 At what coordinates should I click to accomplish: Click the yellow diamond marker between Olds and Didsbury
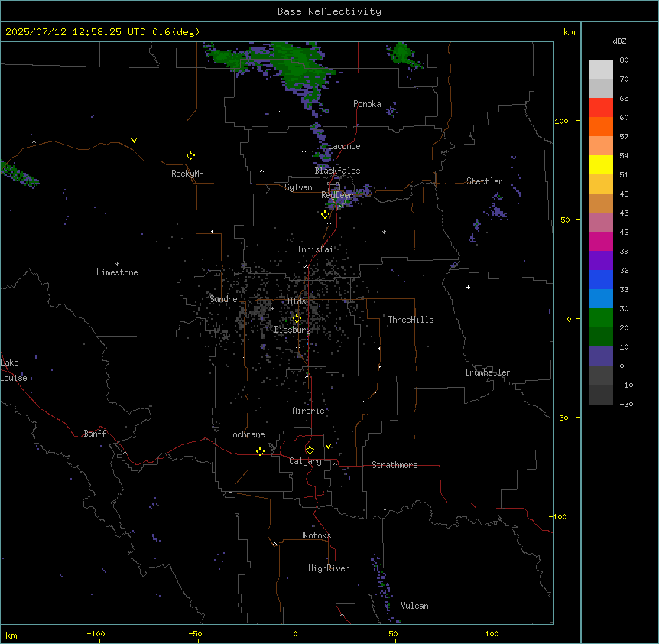click(x=297, y=319)
